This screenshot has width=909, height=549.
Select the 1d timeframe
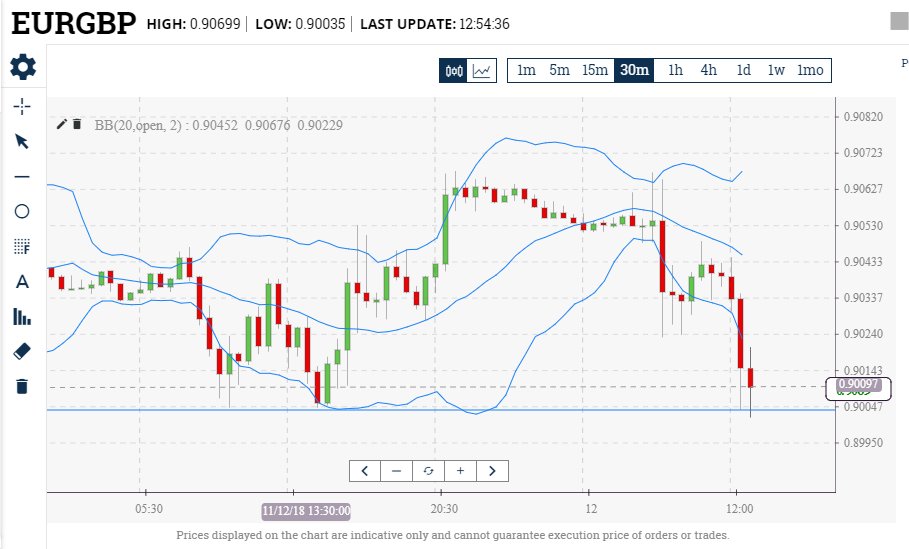(x=743, y=70)
